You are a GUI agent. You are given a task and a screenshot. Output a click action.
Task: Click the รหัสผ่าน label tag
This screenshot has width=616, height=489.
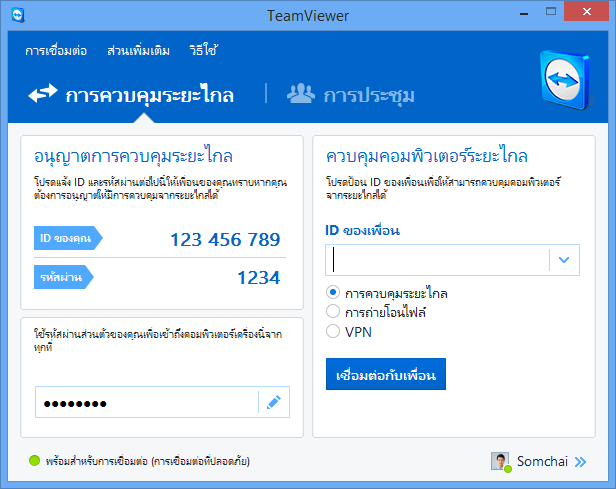[64, 277]
